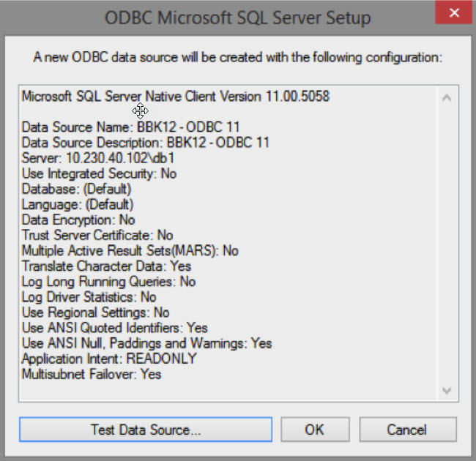Screen dimensions: 476x461
Task: Confirm the configuration with OK
Action: click(315, 430)
